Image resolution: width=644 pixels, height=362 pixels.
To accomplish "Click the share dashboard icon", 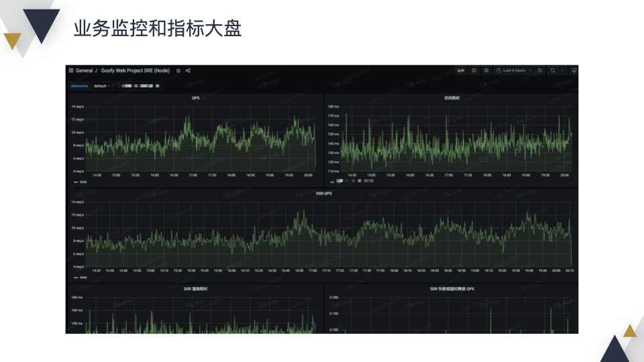I will (x=188, y=70).
